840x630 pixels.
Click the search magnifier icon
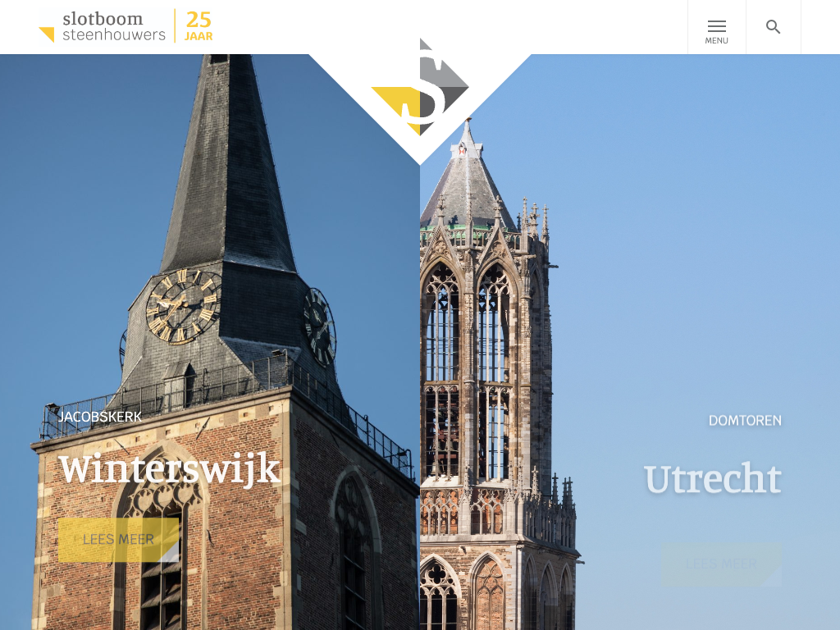click(x=773, y=27)
